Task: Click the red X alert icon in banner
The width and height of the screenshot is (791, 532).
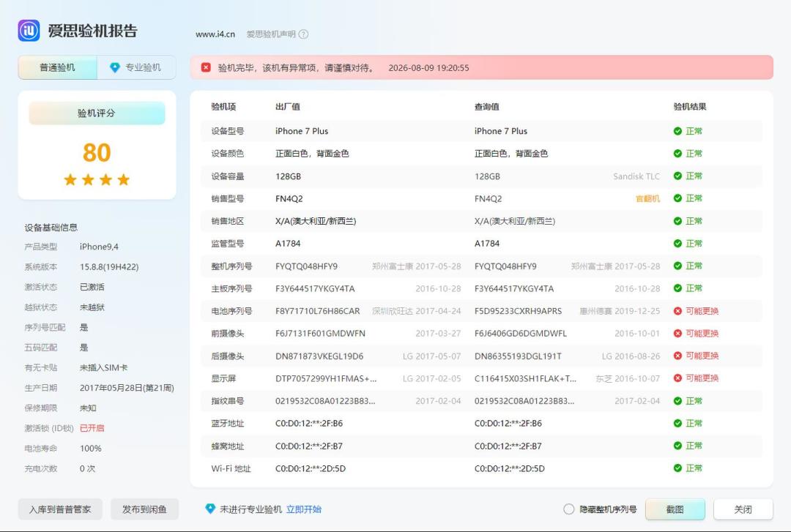Action: 206,67
